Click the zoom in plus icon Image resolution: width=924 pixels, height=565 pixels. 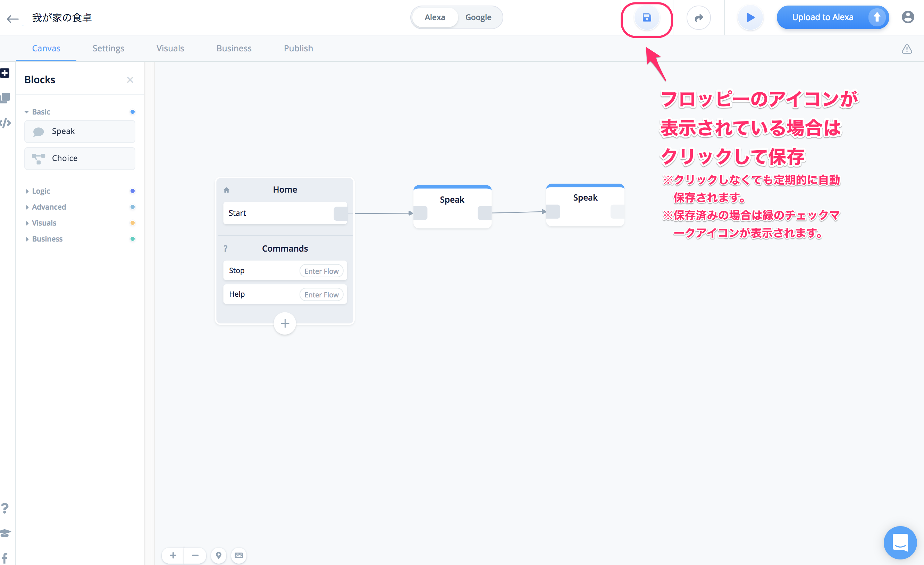click(173, 555)
